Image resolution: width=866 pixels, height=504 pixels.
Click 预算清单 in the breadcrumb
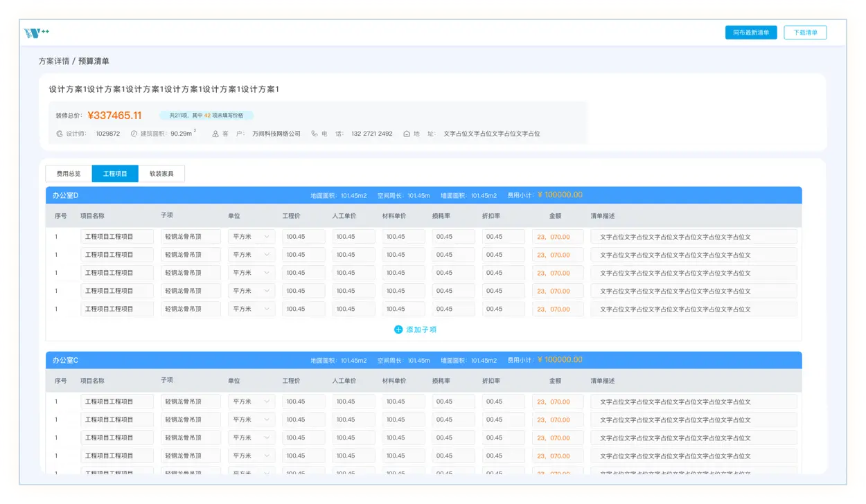[x=94, y=61]
